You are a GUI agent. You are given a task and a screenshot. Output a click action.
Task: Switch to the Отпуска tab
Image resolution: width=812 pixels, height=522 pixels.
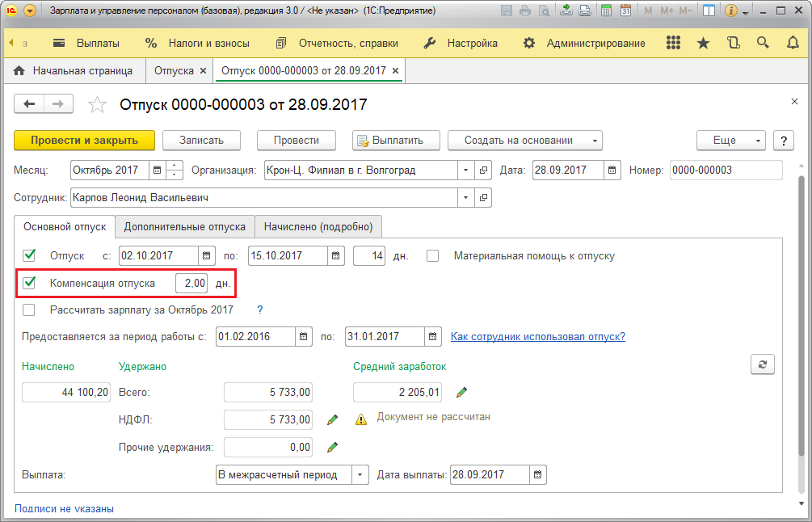coord(174,71)
